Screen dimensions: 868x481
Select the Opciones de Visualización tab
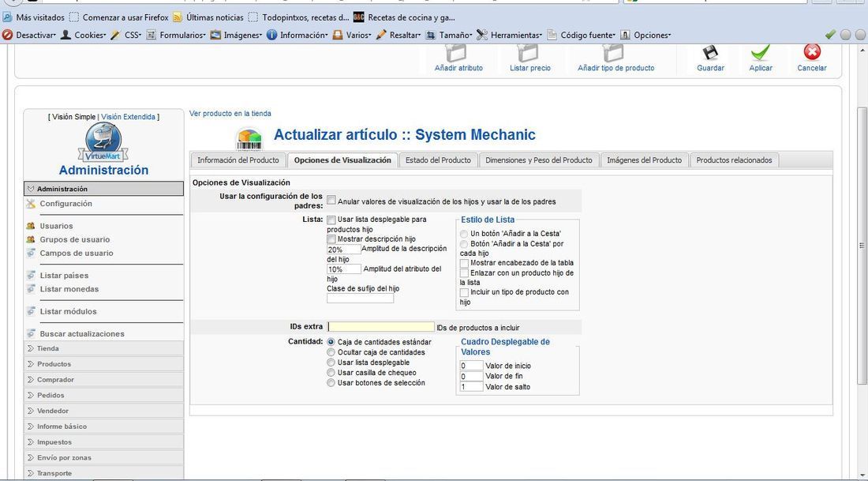342,160
